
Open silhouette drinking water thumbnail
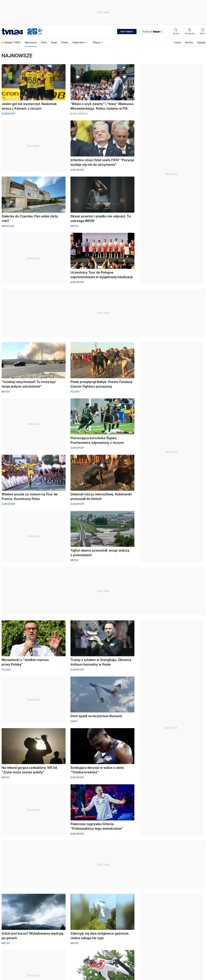pos(33,746)
